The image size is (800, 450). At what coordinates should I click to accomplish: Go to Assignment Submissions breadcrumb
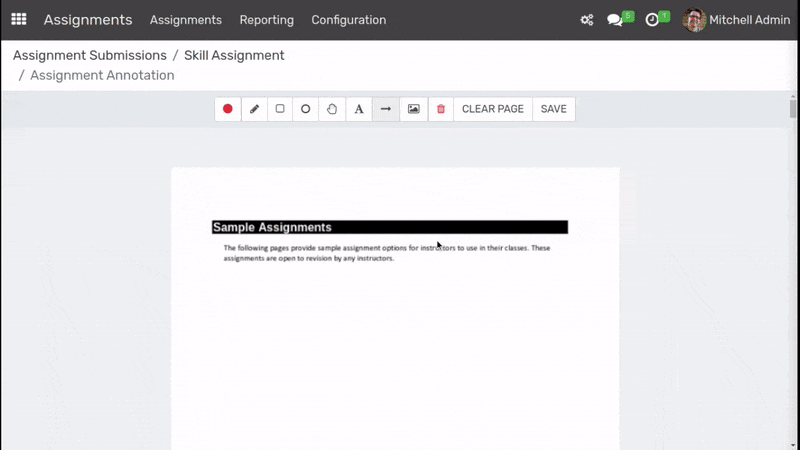[x=89, y=56]
